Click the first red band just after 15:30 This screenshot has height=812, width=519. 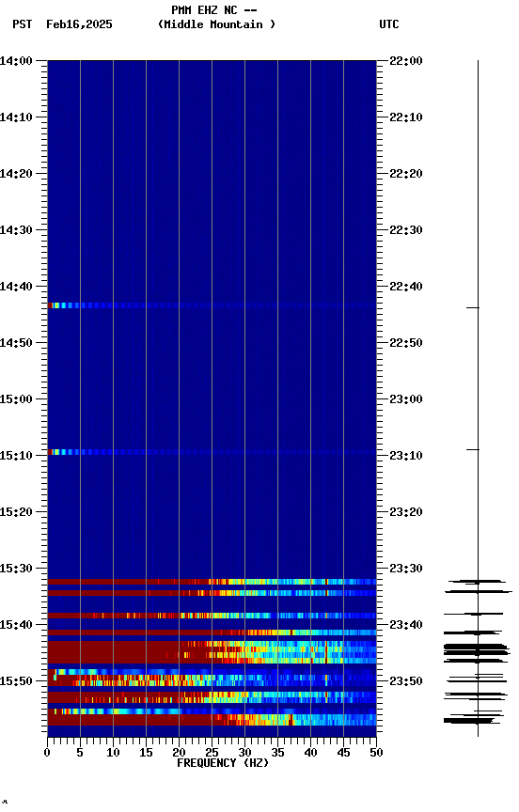click(x=212, y=582)
